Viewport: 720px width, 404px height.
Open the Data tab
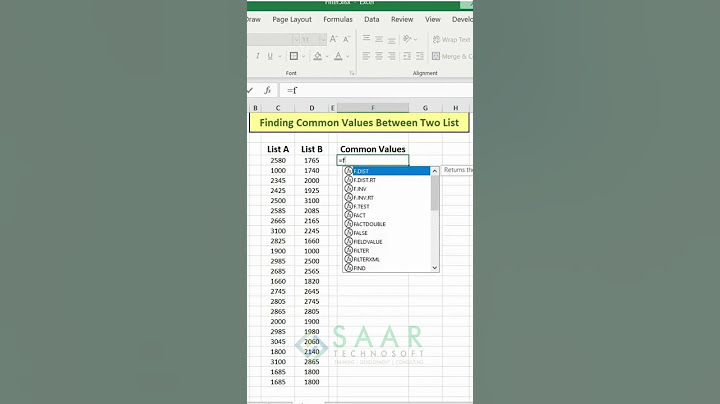pos(371,19)
